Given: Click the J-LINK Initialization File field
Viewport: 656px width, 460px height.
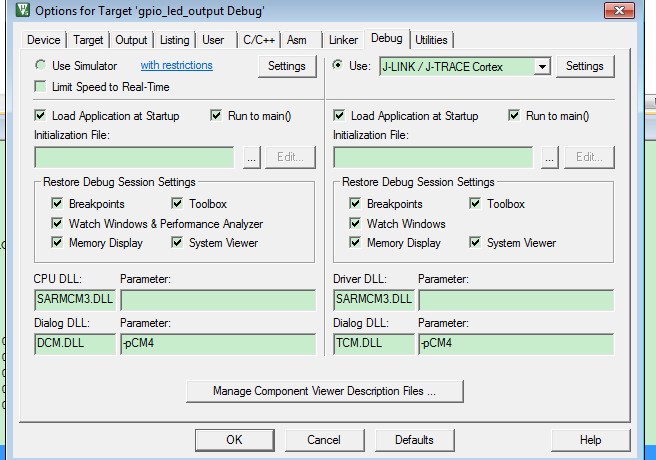Looking at the screenshot, I should click(x=433, y=157).
